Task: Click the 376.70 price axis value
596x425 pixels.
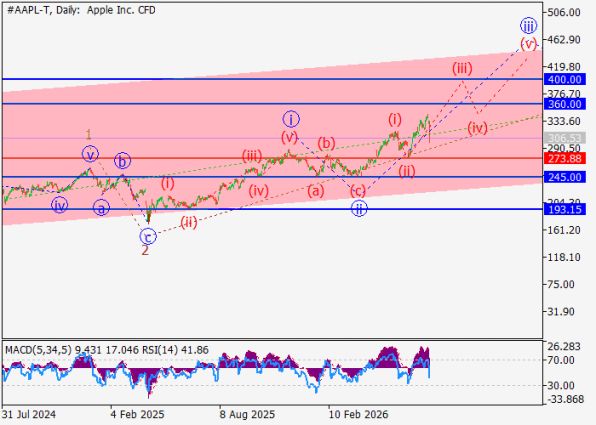Action: click(564, 93)
